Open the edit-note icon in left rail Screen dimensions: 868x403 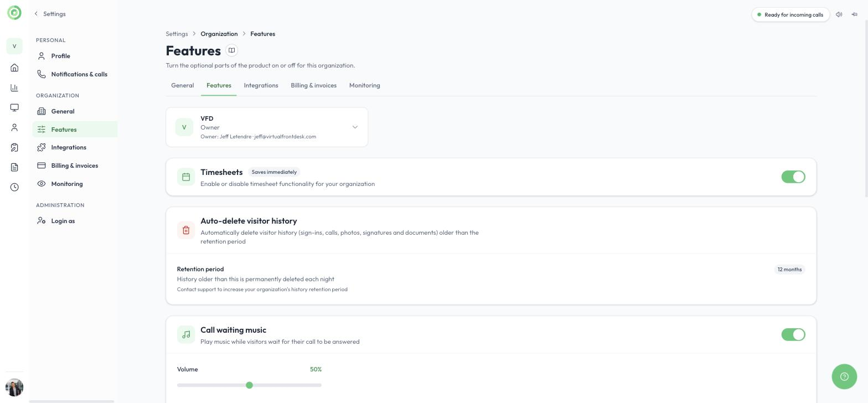[x=14, y=148]
